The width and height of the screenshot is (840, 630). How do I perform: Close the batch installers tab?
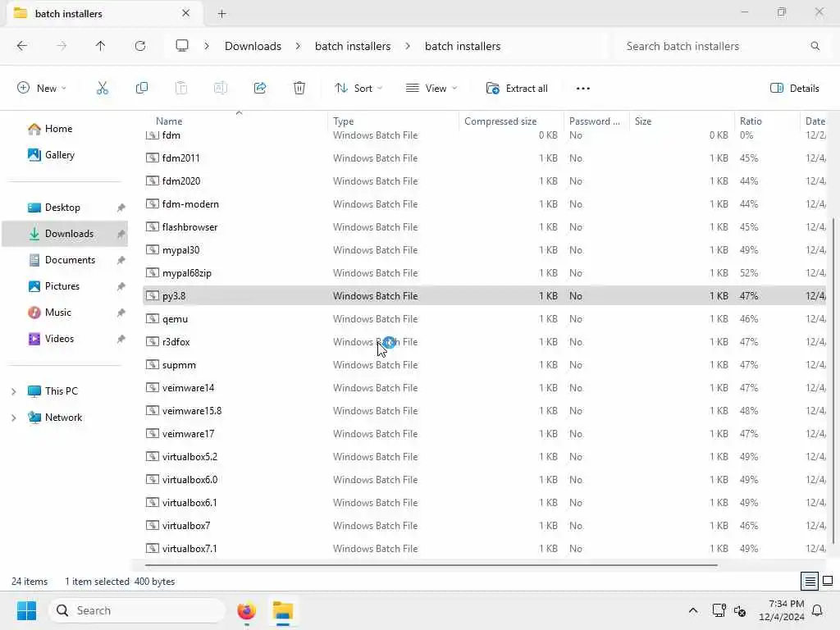[186, 13]
